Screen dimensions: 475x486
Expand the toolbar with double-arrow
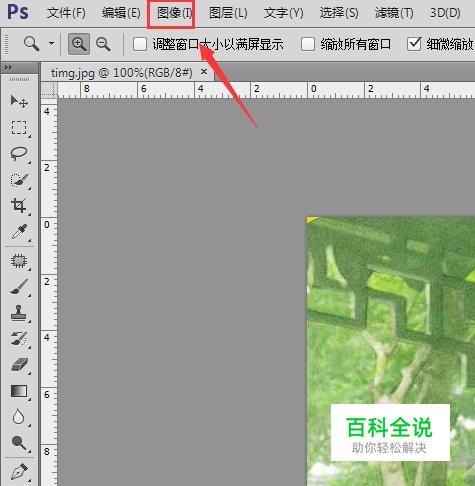pyautogui.click(x=8, y=68)
